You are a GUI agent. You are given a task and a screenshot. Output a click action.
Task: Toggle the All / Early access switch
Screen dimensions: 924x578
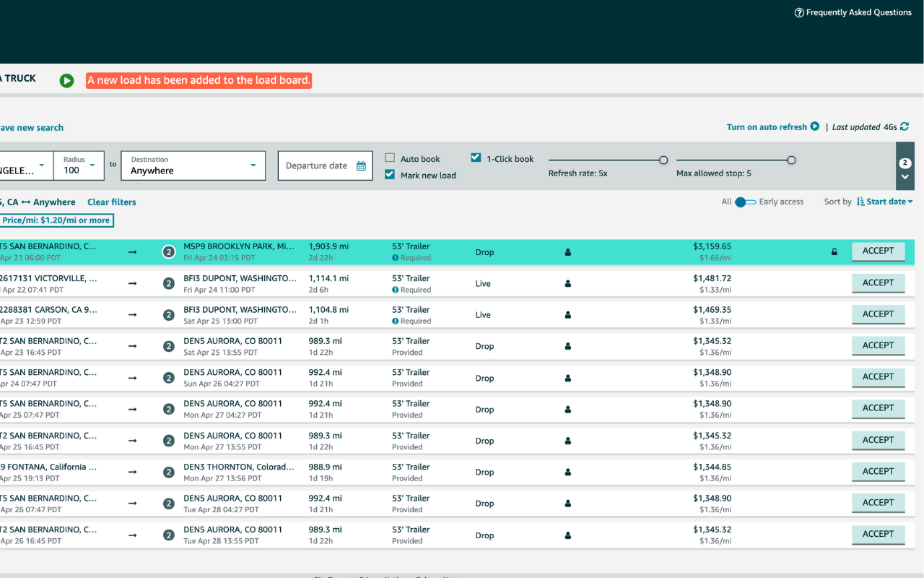[745, 202]
